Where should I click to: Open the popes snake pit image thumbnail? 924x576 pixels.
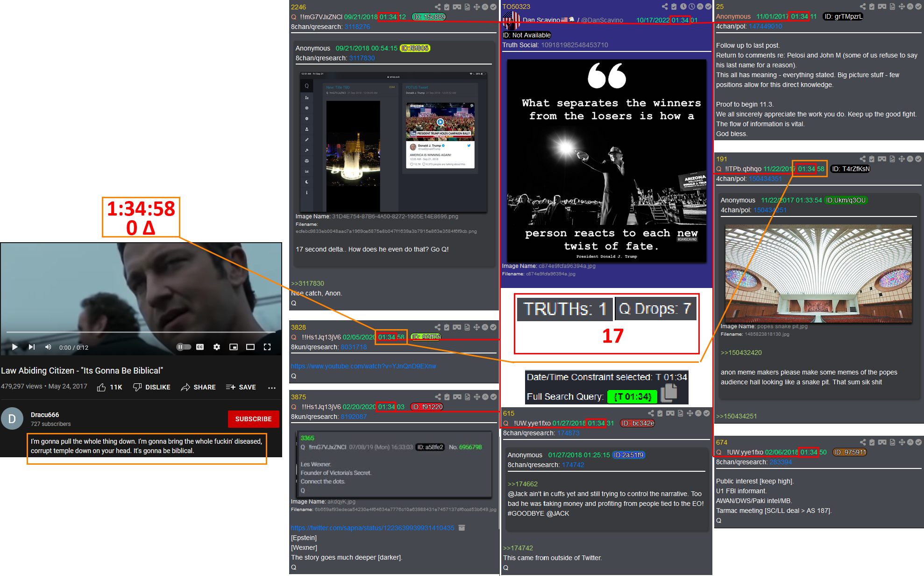[818, 274]
